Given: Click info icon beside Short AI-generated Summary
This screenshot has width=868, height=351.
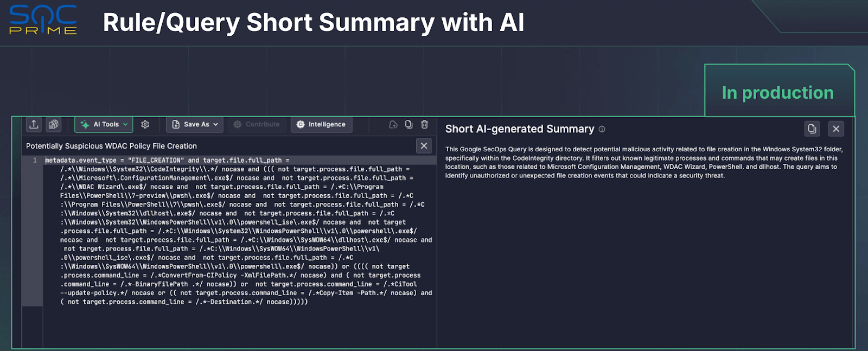Looking at the screenshot, I should pyautogui.click(x=602, y=129).
